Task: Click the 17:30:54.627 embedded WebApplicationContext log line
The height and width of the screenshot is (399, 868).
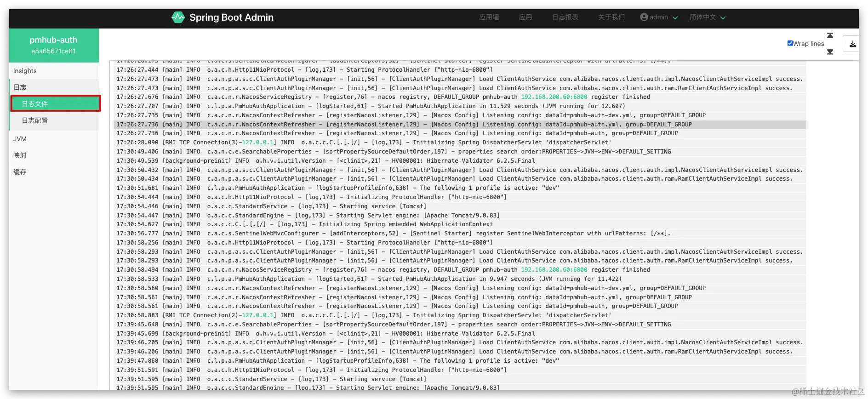Action: tap(460, 224)
